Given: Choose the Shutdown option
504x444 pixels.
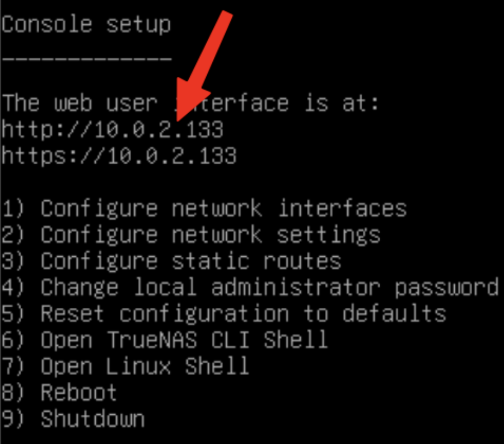Looking at the screenshot, I should pyautogui.click(x=92, y=419).
